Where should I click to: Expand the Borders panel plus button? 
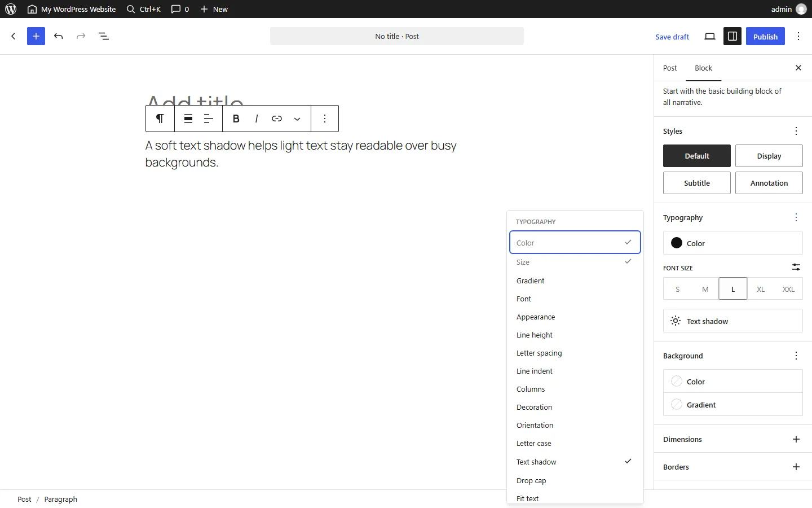click(796, 467)
